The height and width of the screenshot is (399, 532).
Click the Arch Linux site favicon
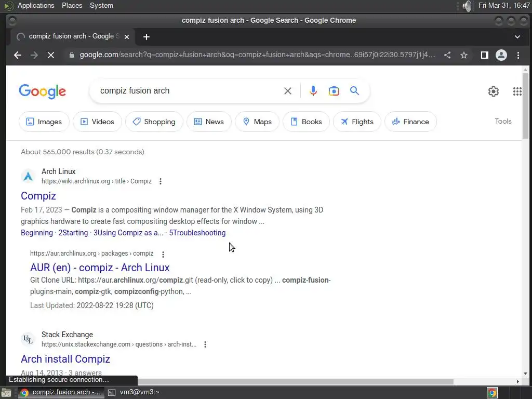28,176
